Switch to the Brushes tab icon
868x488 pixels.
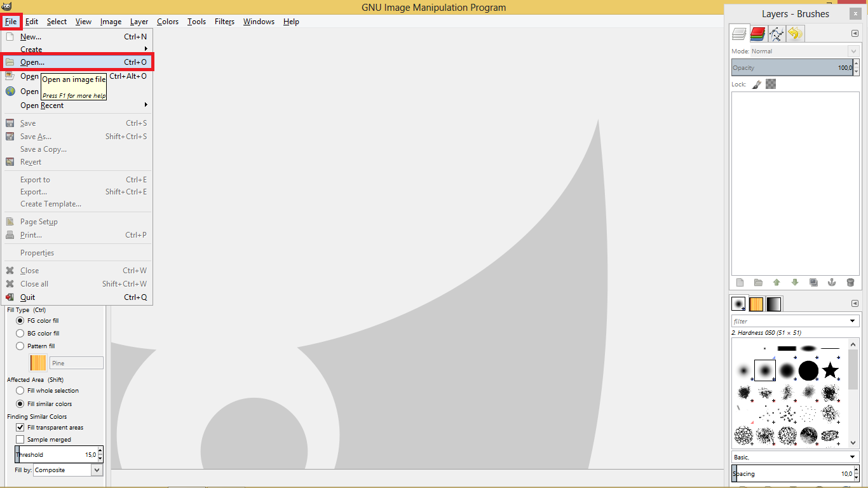[x=738, y=304]
